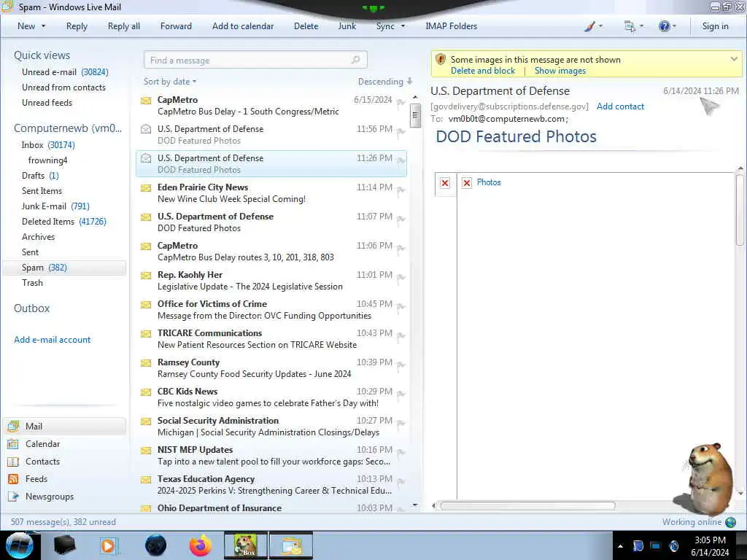The width and height of the screenshot is (747, 560).
Task: Open the Photos link in the message body
Action: pos(488,182)
